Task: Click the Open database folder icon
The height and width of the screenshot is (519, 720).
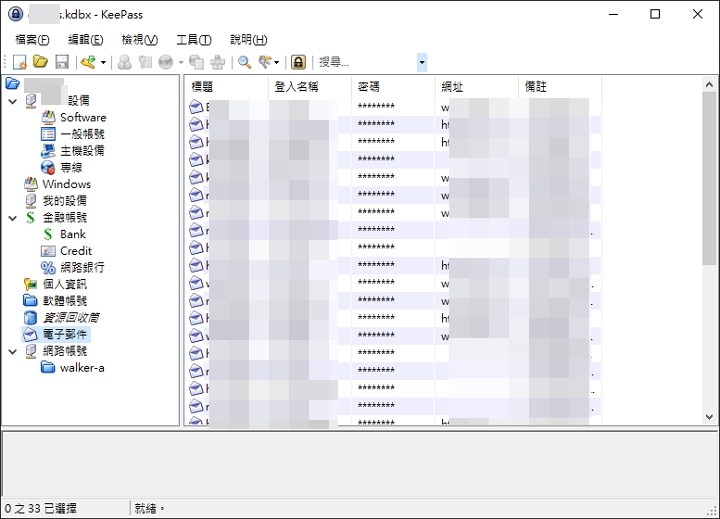Action: [40, 62]
